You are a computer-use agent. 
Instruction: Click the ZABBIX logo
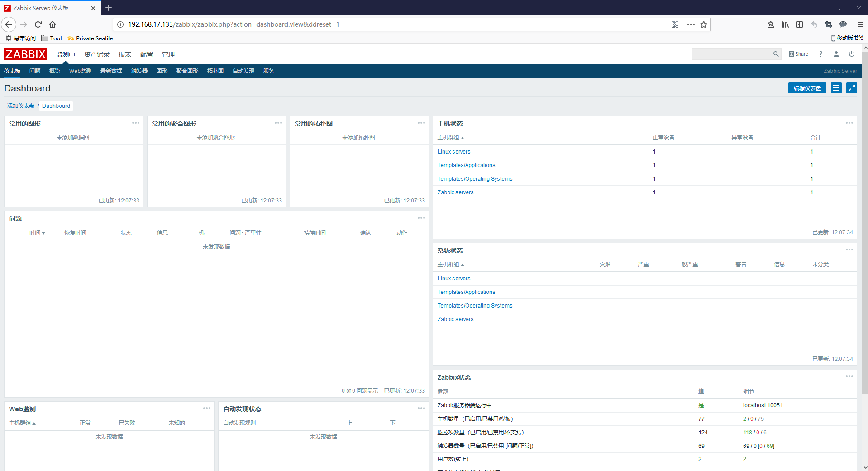25,54
